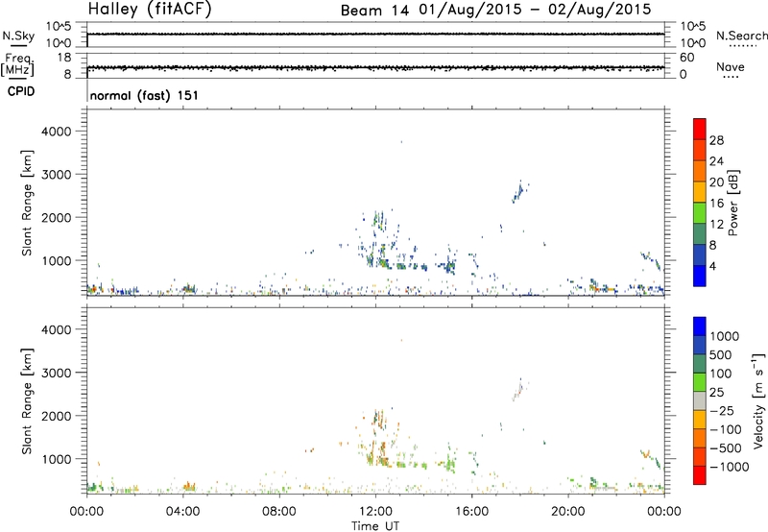Click the "4" power colorbar label
Viewport: 768px width, 532px height.
712,266
